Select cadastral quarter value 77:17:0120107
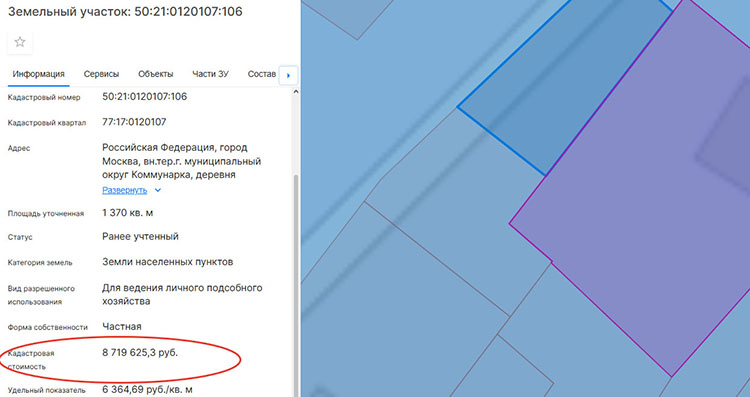 point(134,122)
